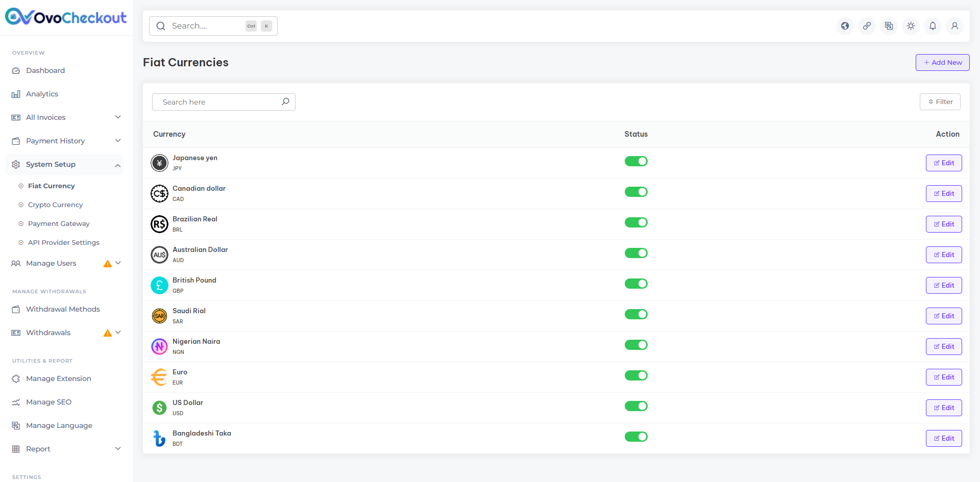
Task: Turn off Bangladeshi Taka status toggle
Action: click(636, 437)
